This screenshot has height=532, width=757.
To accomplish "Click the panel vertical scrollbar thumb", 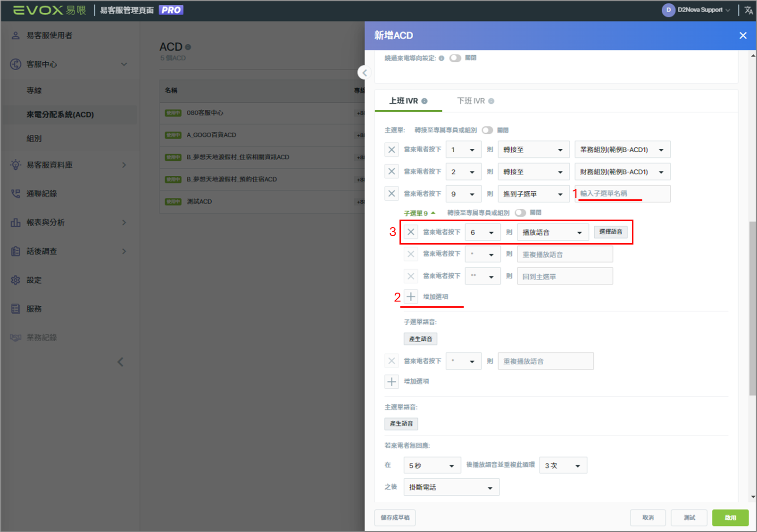I will [753, 308].
